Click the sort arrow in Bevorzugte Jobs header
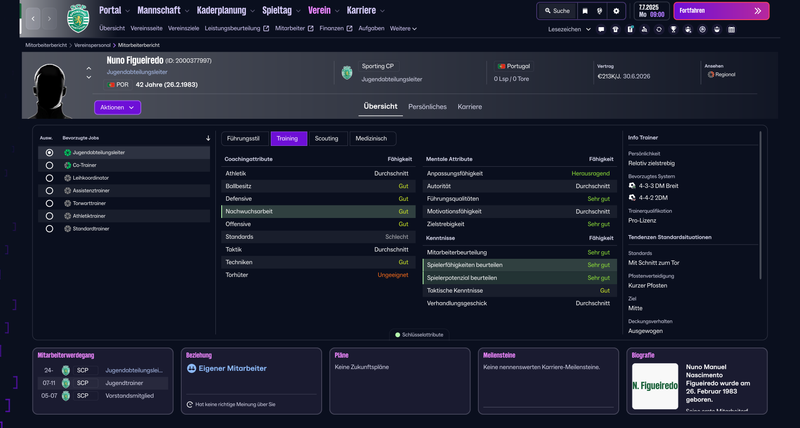 click(208, 138)
